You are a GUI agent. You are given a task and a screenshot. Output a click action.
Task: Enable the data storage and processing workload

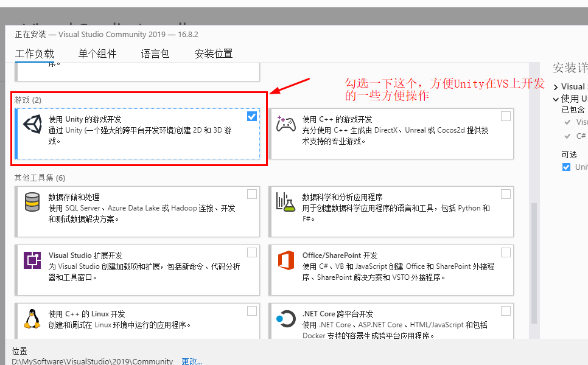252,194
